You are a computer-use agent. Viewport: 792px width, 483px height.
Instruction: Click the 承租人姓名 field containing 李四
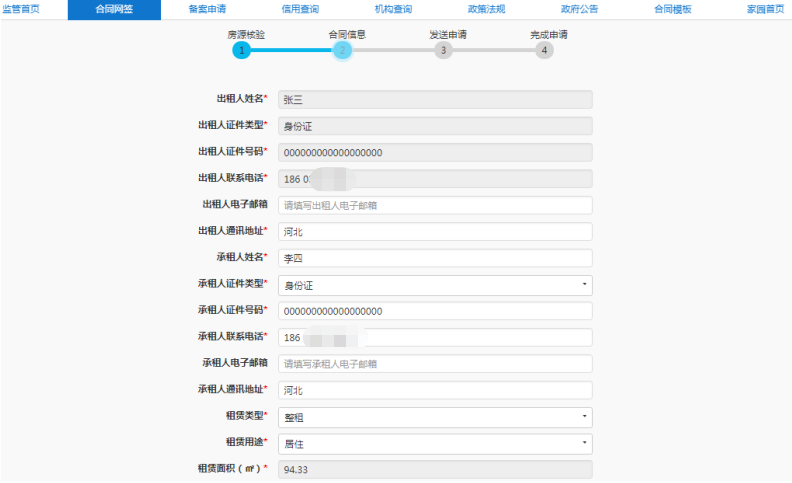pyautogui.click(x=434, y=258)
